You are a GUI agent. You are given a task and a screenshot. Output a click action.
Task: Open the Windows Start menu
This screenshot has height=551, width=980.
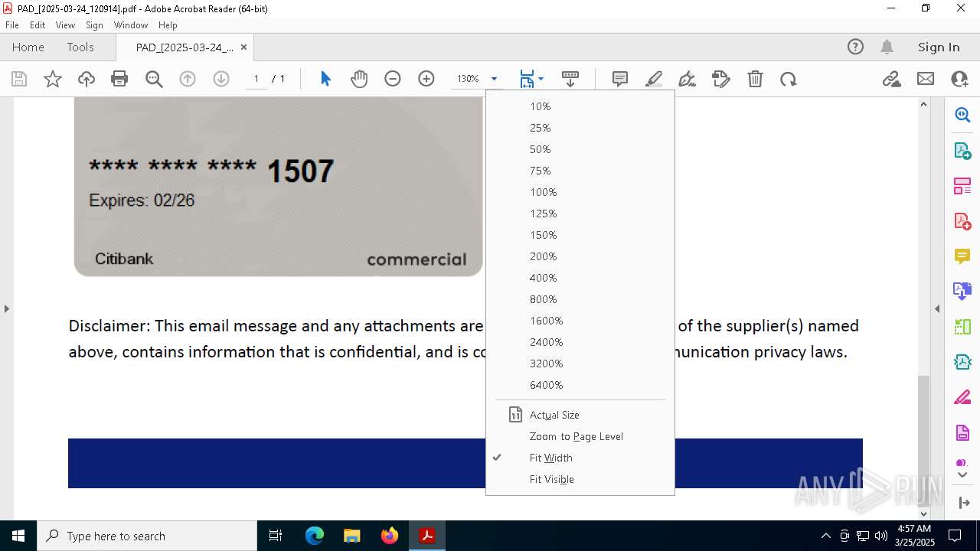[18, 536]
